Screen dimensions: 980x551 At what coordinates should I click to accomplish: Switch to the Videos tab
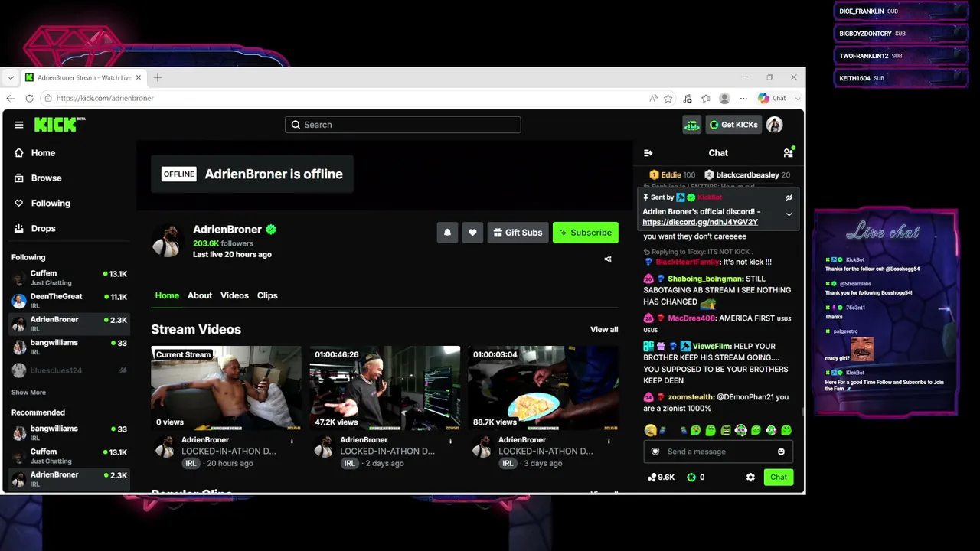pyautogui.click(x=234, y=295)
